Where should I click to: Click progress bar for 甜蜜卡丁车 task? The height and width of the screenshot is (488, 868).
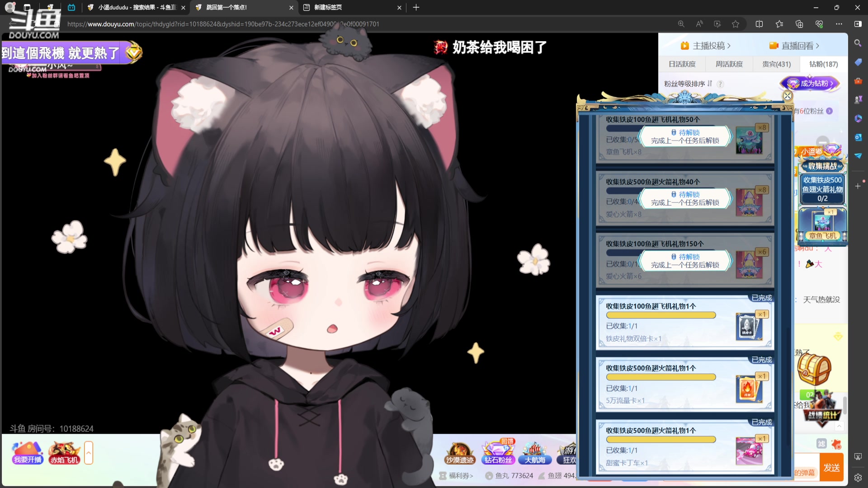click(660, 439)
